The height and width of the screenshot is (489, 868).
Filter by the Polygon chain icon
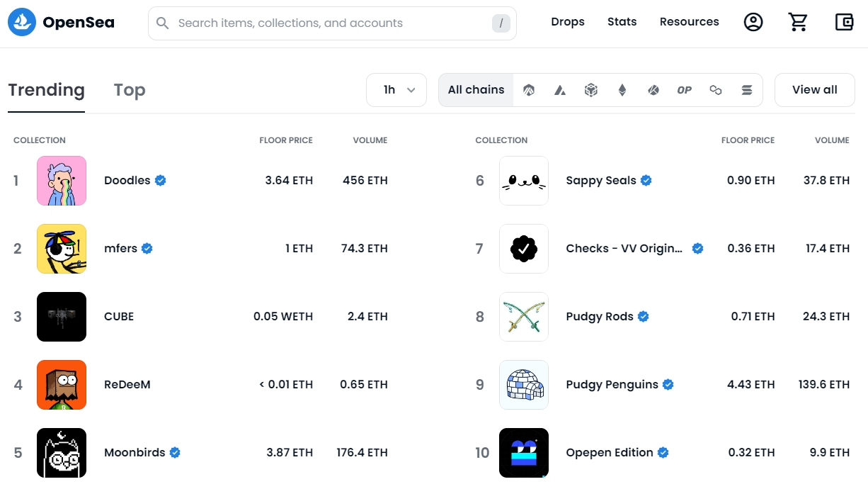[x=716, y=89]
